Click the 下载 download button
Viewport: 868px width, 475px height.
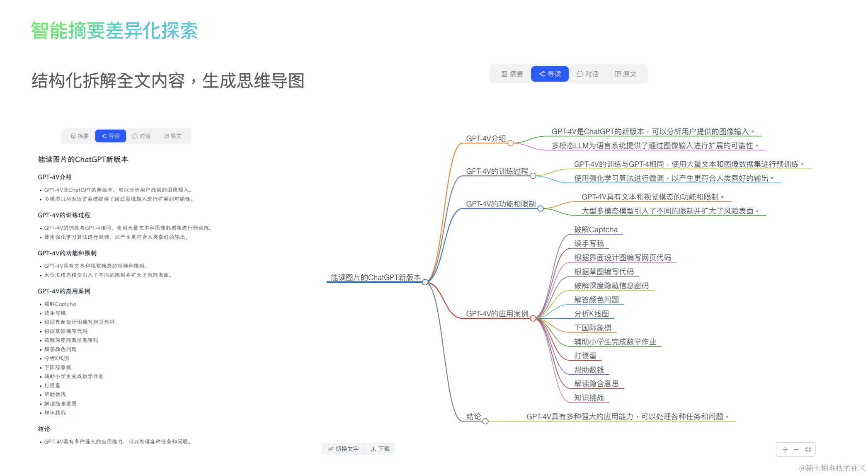point(380,449)
